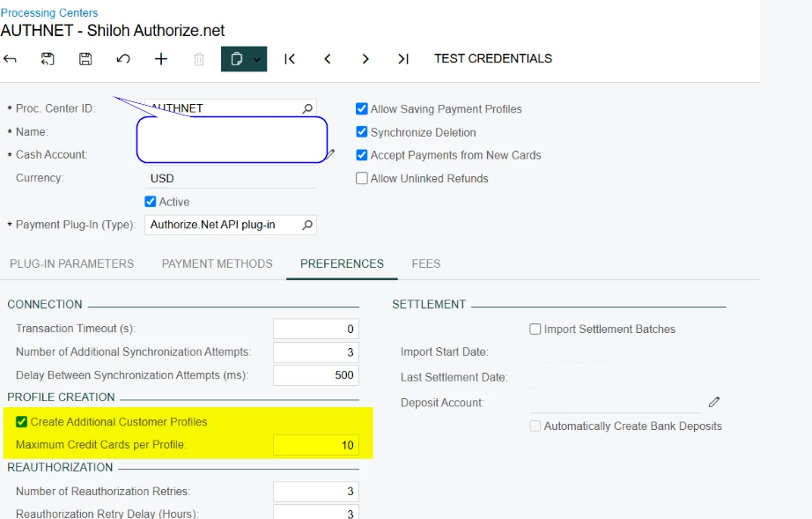Add a new record with plus icon
Viewport: 812px width, 519px height.
coord(161,59)
